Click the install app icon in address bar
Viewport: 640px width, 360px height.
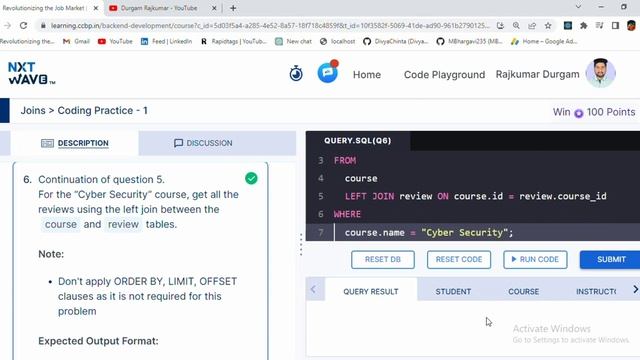(x=500, y=25)
